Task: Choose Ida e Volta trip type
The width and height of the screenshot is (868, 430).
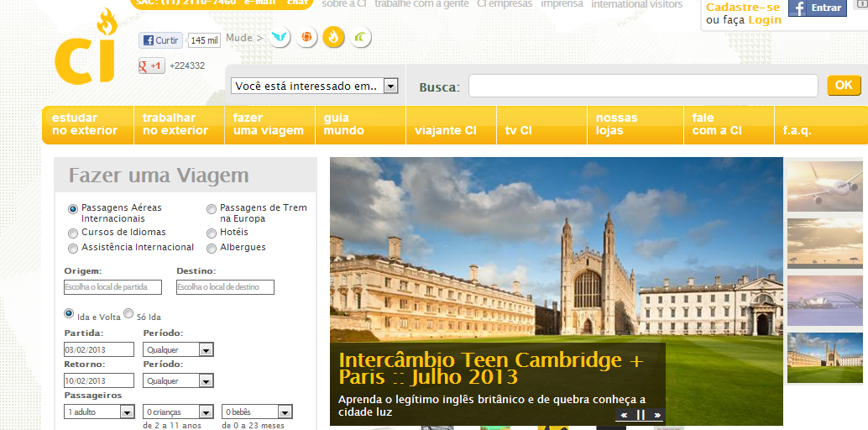Action: click(69, 313)
